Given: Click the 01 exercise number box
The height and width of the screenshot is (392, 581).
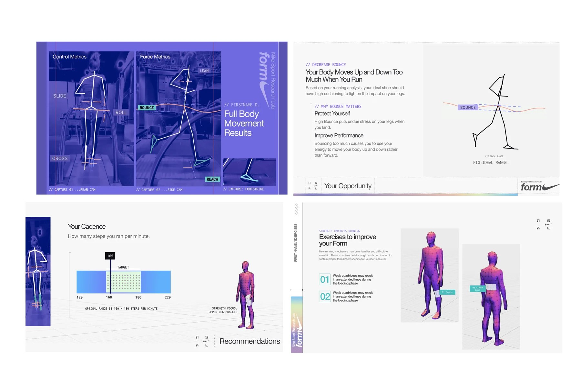Looking at the screenshot, I should (325, 279).
